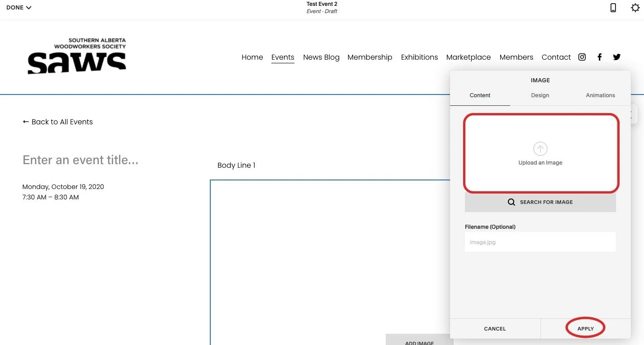644x345 pixels.
Task: Open the Instagram icon link
Action: click(x=582, y=57)
